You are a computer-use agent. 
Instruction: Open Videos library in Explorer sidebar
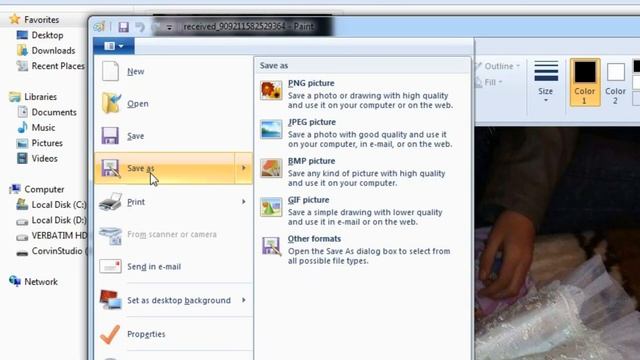44,158
